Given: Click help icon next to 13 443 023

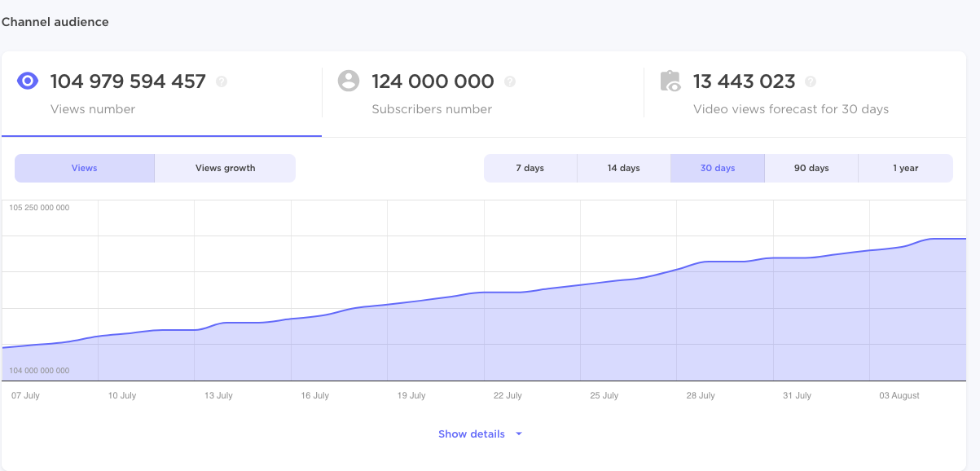Looking at the screenshot, I should pyautogui.click(x=811, y=81).
